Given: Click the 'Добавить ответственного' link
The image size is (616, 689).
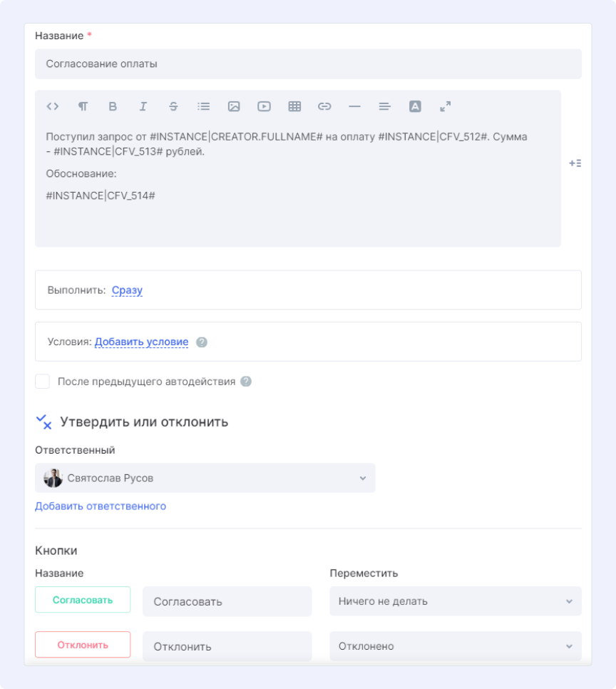Looking at the screenshot, I should coord(101,506).
